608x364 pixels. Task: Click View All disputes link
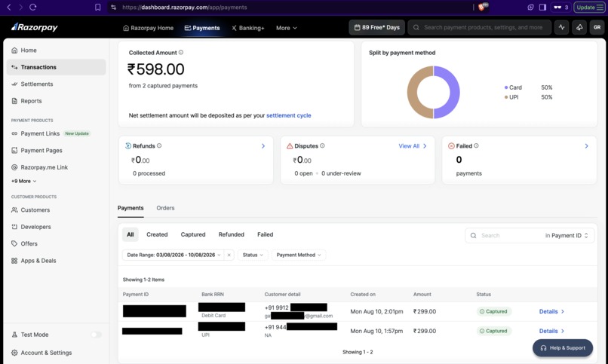(x=413, y=146)
